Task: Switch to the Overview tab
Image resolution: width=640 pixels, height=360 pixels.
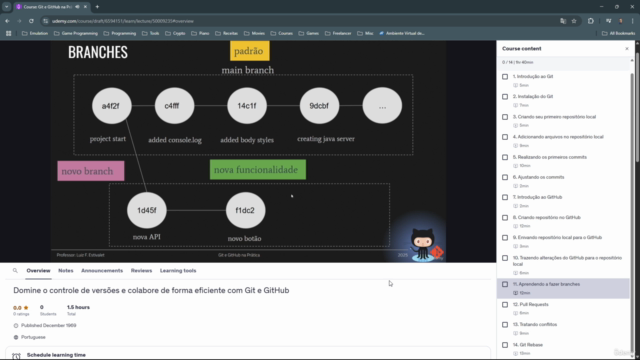Action: 38,271
